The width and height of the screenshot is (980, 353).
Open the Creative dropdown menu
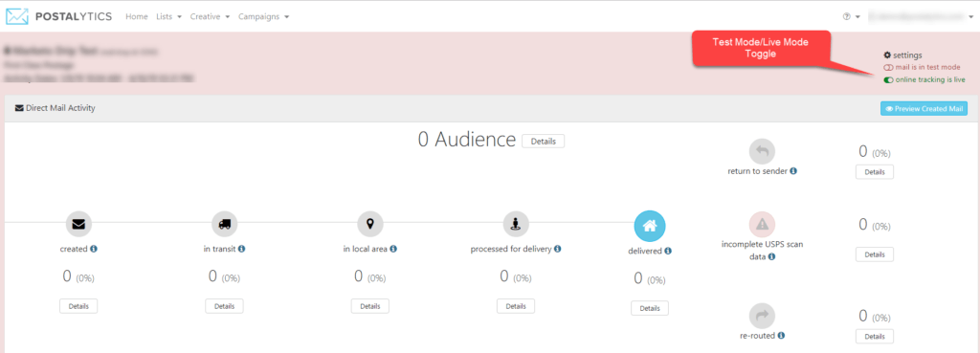(x=210, y=17)
